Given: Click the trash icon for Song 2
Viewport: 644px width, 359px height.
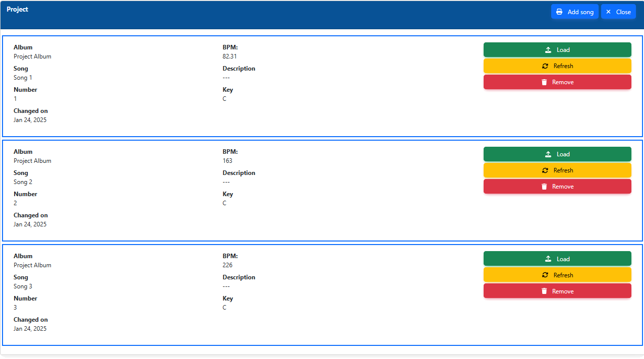Looking at the screenshot, I should click(544, 187).
